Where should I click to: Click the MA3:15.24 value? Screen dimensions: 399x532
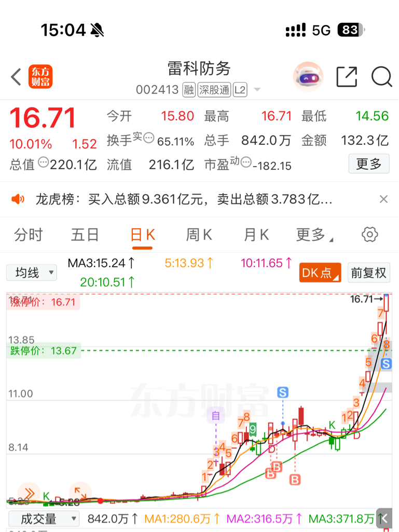click(x=101, y=263)
